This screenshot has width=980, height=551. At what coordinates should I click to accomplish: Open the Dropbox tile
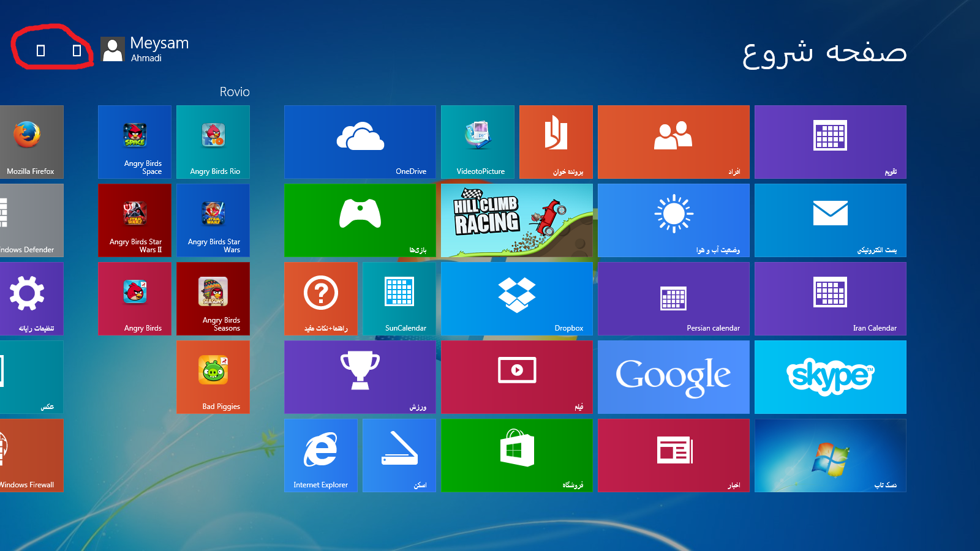pos(517,299)
